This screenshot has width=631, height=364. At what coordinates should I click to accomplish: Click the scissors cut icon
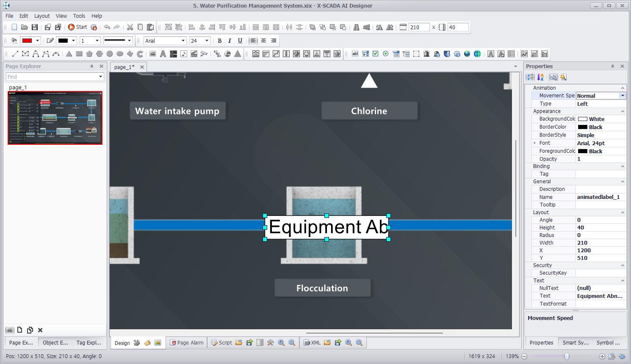pyautogui.click(x=130, y=27)
